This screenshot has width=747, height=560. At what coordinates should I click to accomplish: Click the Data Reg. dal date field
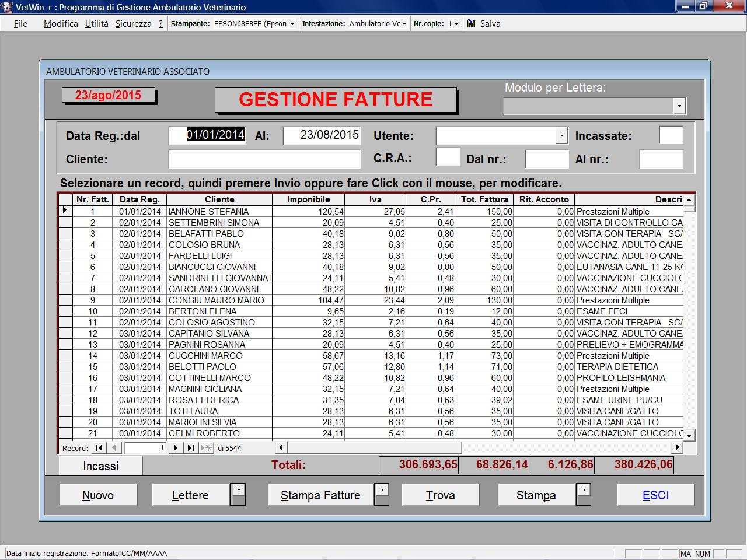click(x=207, y=135)
